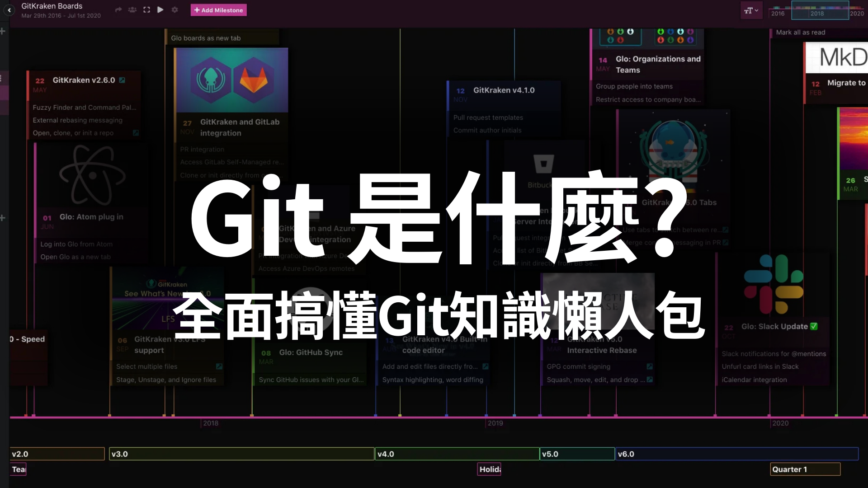
Task: Select the text size toggle button TT
Action: coord(750,10)
